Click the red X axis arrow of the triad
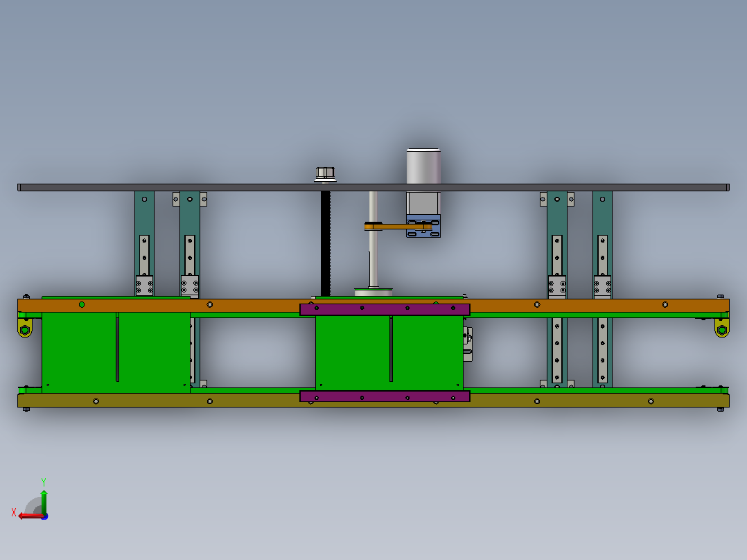747x560 pixels. tap(30, 516)
